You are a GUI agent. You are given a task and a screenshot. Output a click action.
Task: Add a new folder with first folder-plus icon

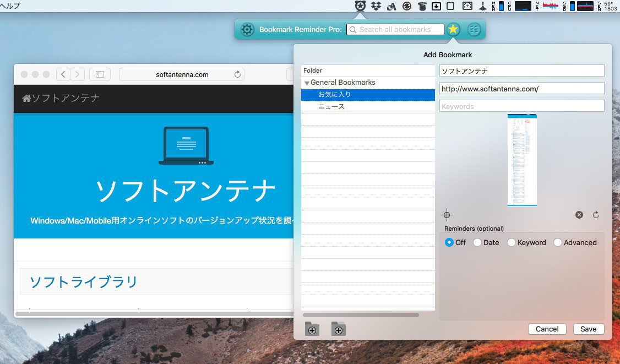coord(312,329)
